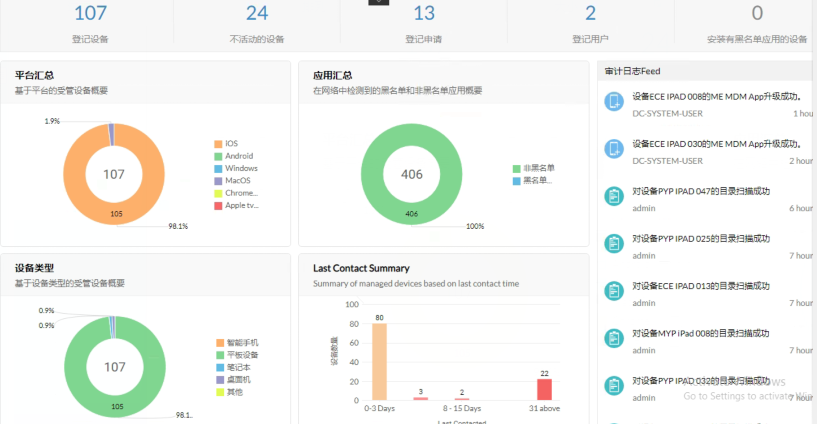Click the 100% label on application chart
This screenshot has height=424, width=817.
(475, 227)
